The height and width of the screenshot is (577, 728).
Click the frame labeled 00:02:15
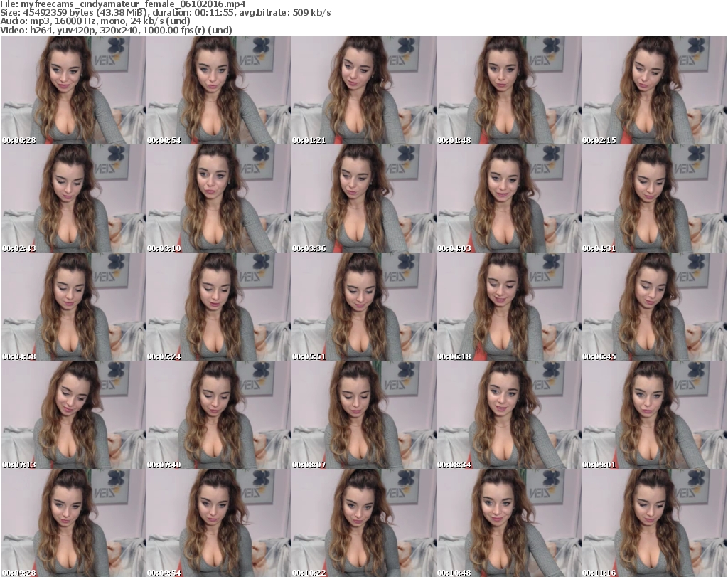(x=654, y=90)
